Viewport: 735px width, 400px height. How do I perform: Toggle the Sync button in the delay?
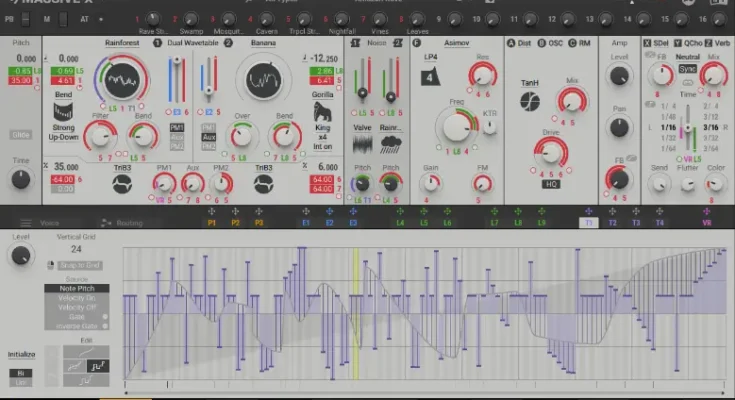(688, 68)
